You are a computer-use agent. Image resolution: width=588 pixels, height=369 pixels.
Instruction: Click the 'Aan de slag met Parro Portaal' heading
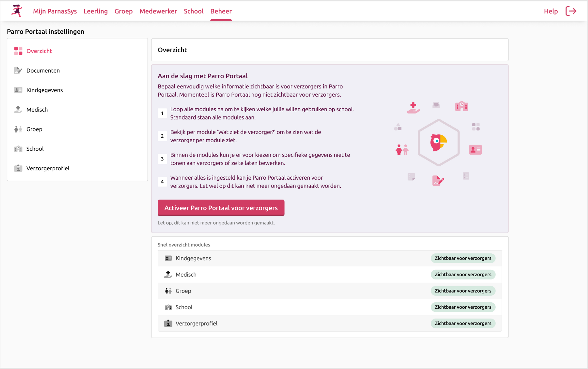point(202,76)
